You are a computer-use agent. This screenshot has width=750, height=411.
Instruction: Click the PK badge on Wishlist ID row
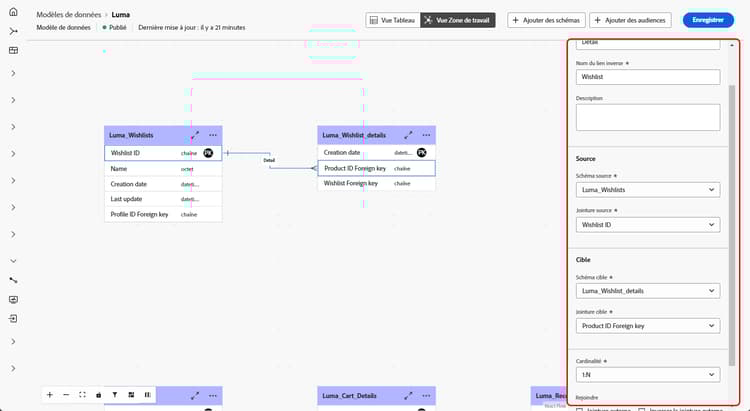point(208,153)
